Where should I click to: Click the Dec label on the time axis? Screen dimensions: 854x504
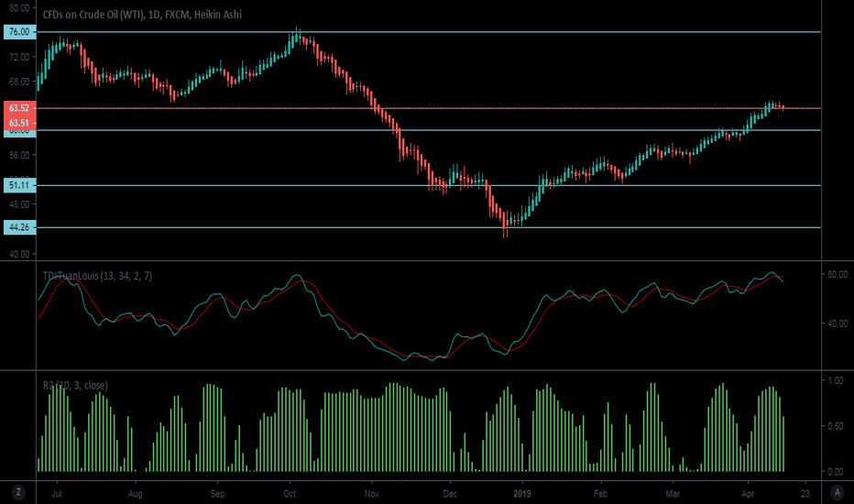point(450,494)
